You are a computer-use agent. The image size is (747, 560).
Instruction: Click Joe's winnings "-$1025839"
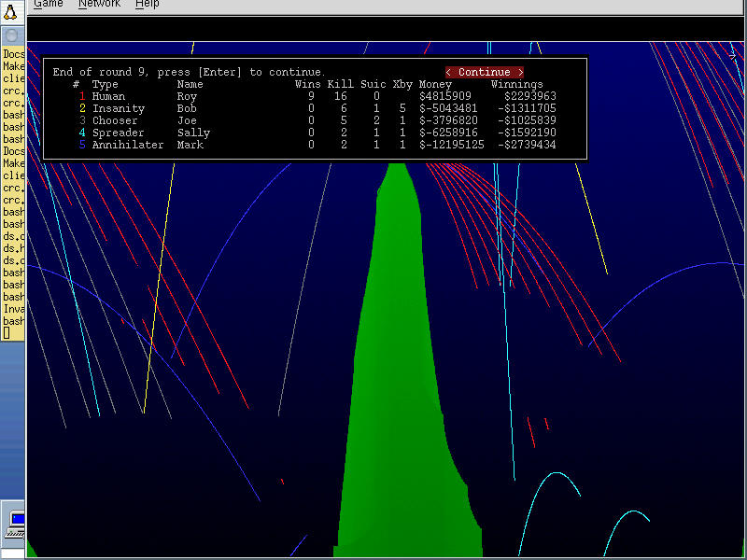tap(527, 120)
